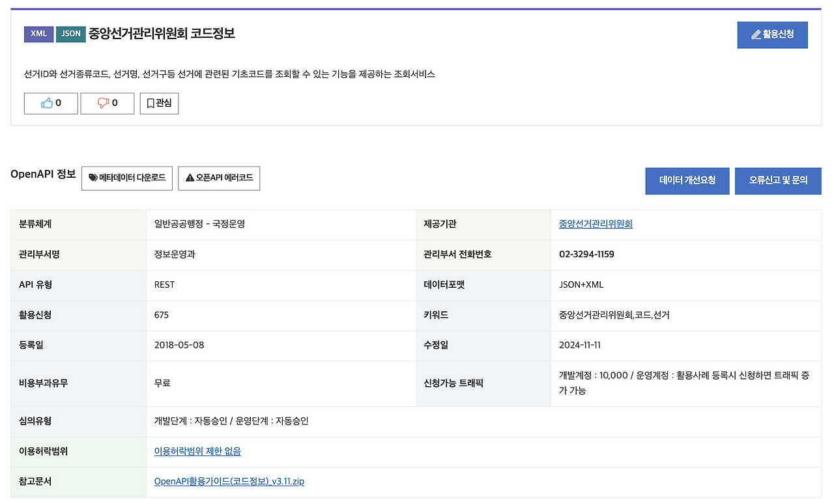
Task: Click the XML format badge
Action: point(38,33)
